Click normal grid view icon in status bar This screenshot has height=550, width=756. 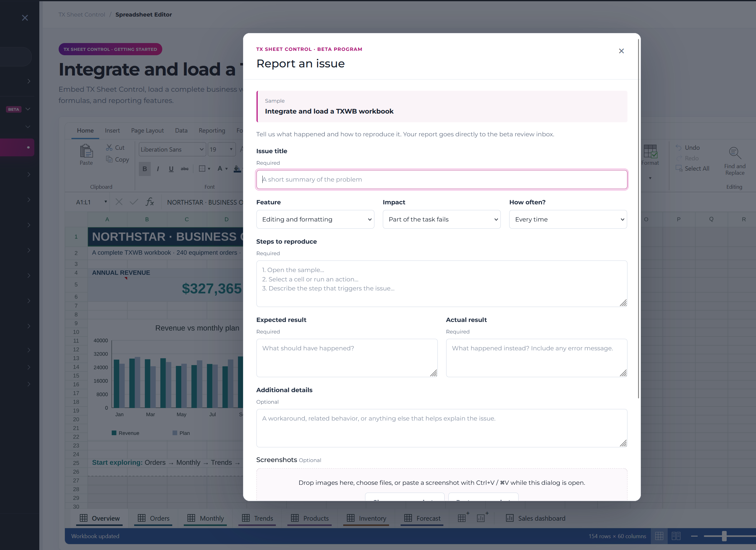point(659,536)
